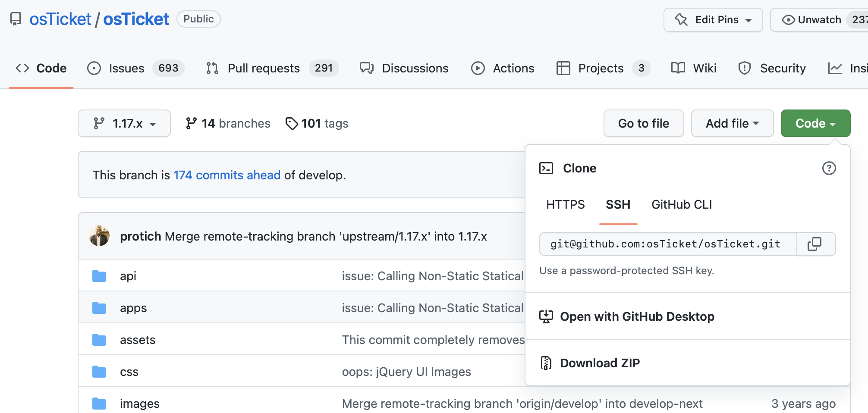Open the Pull requests tab
The width and height of the screenshot is (868, 413).
pyautogui.click(x=264, y=68)
